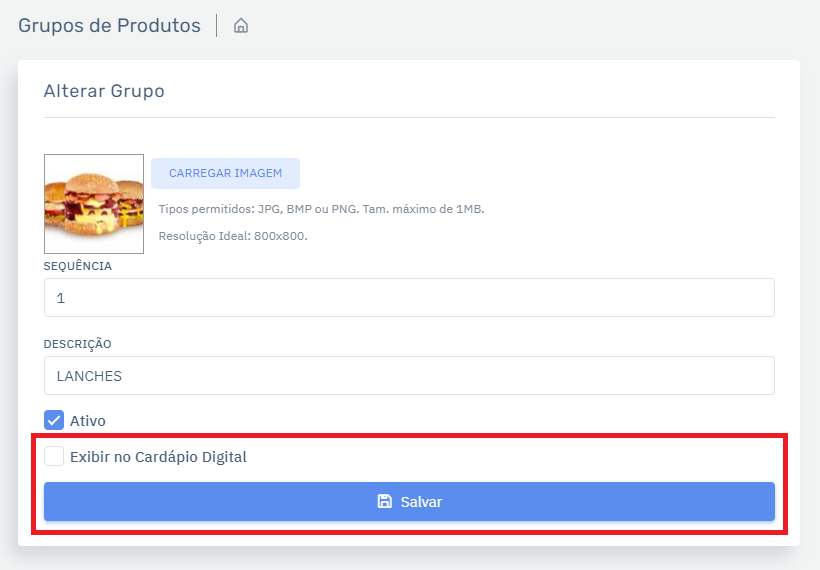This screenshot has height=570, width=820.
Task: Click the SEQUÊNCIA field label
Action: point(78,266)
